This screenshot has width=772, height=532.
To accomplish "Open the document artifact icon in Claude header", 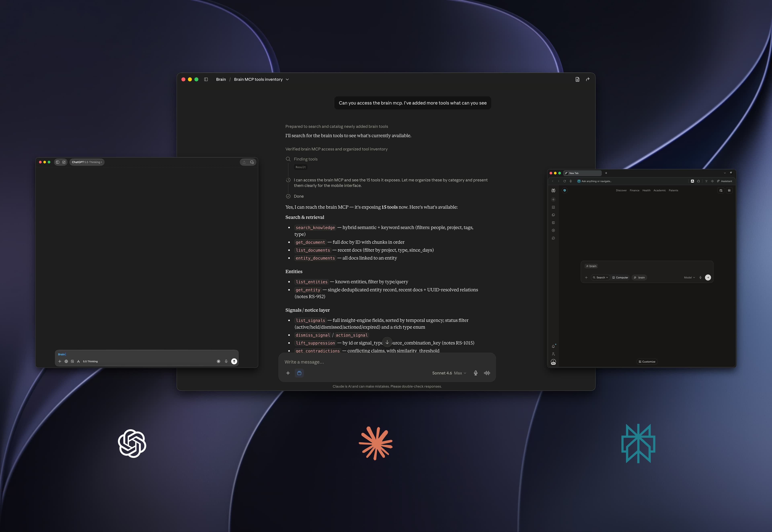I will [577, 79].
